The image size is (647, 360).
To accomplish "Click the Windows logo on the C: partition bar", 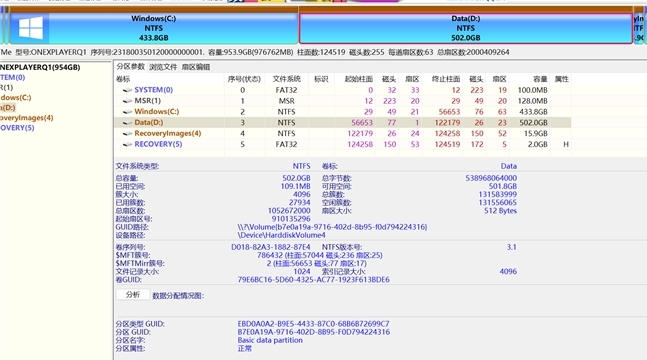I will pyautogui.click(x=31, y=28).
